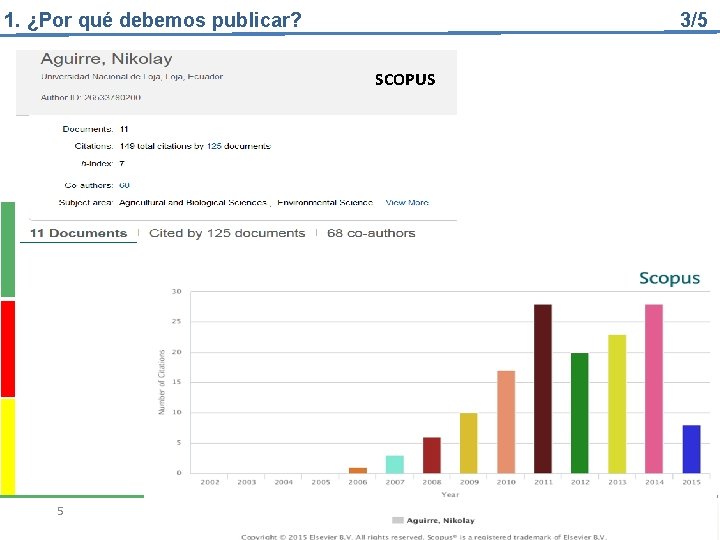Click the 2005 axis label
The height and width of the screenshot is (540, 720).
point(321,482)
